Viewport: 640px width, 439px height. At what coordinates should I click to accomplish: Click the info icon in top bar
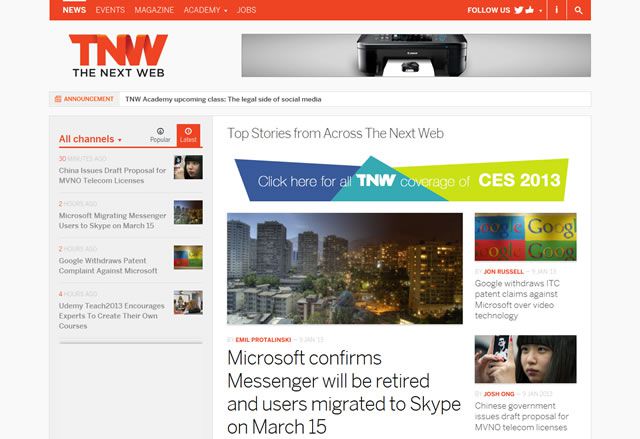tap(556, 9)
